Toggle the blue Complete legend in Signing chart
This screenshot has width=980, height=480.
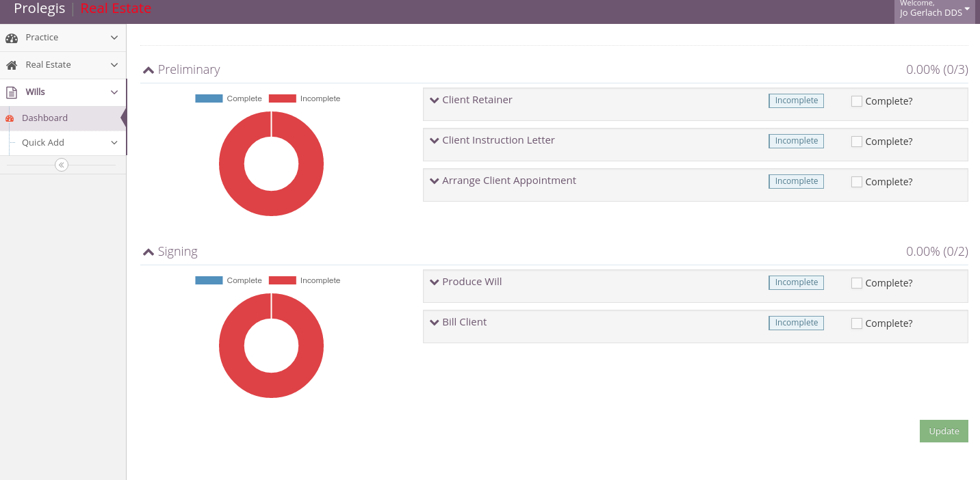coord(229,280)
